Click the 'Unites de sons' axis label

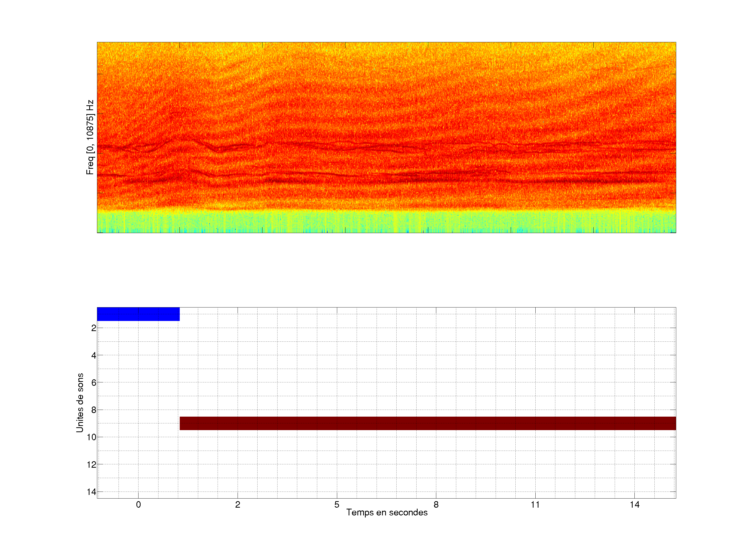pyautogui.click(x=80, y=402)
